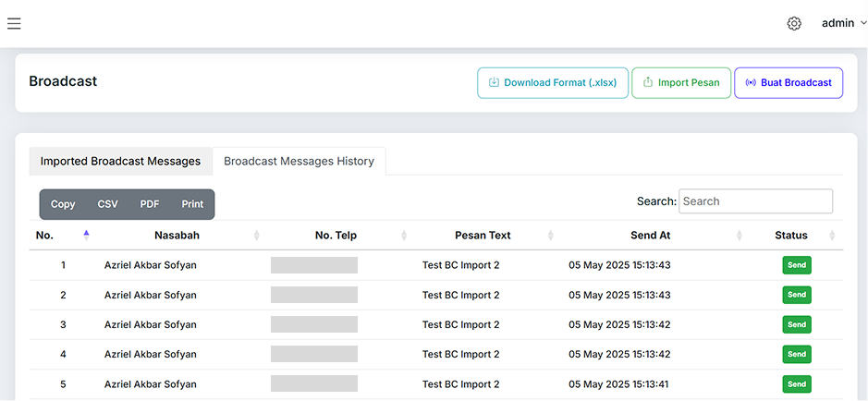Select Azriel Akbar Sofyan in row 3
The width and height of the screenshot is (868, 401).
pos(150,324)
